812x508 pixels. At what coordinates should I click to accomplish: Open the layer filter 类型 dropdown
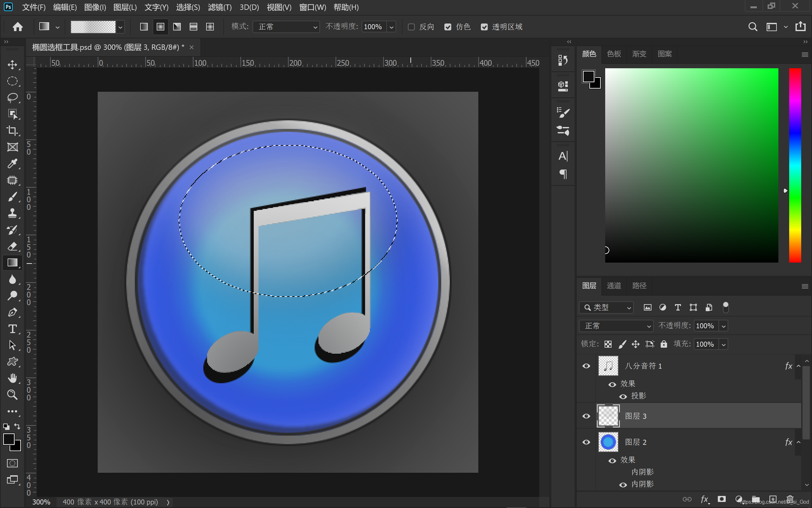point(606,307)
